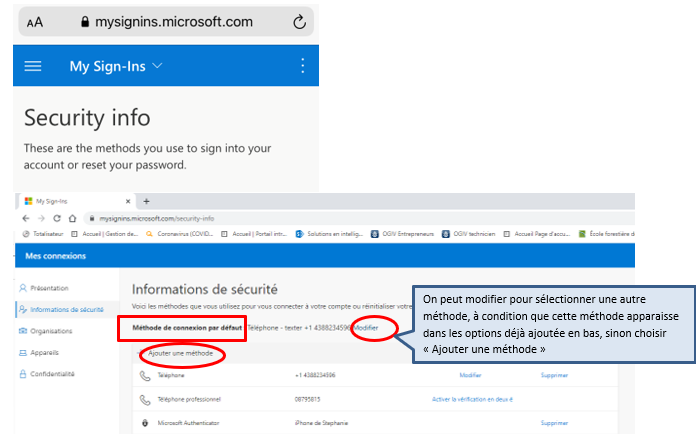This screenshot has width=696, height=434.
Task: Open the three-dot more options menu
Action: [303, 66]
